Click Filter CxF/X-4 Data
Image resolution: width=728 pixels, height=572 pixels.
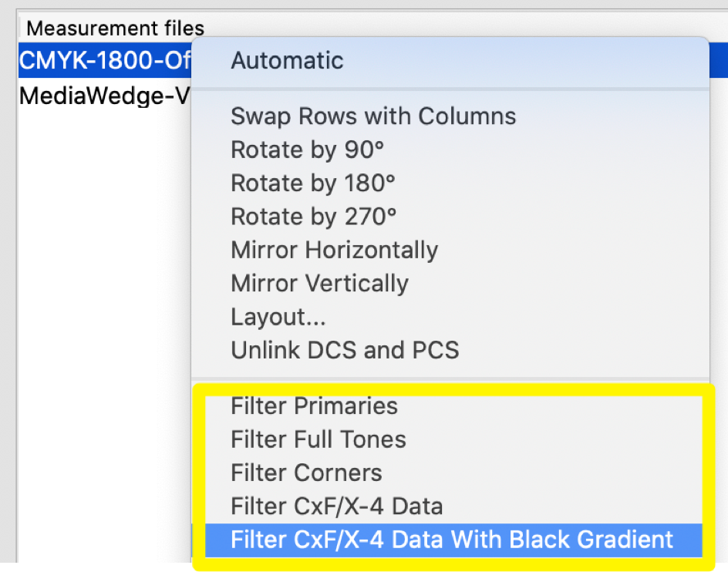(x=453, y=506)
